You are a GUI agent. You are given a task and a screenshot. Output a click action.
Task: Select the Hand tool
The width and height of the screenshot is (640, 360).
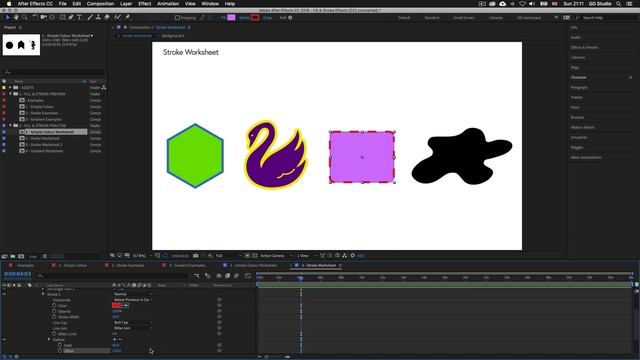(16, 18)
